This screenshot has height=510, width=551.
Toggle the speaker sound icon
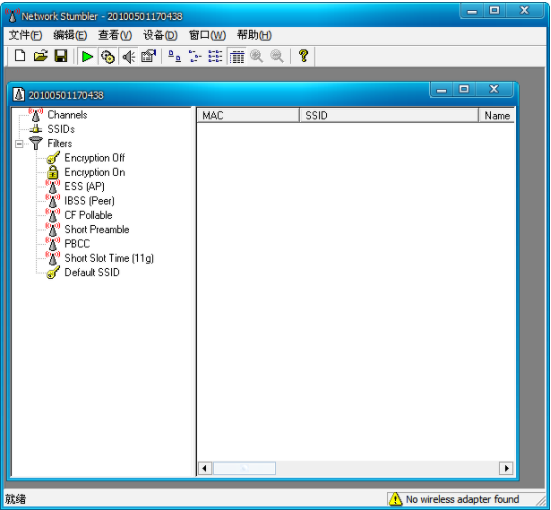(x=128, y=57)
